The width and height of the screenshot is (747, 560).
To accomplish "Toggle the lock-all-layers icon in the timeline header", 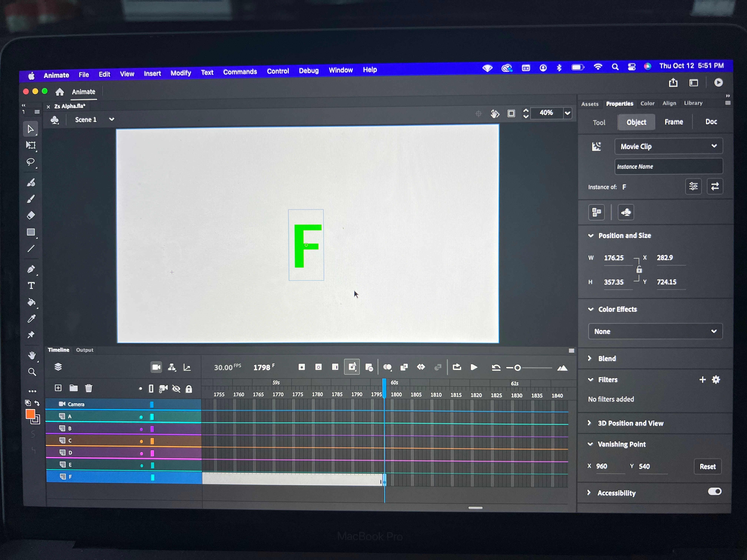I will (x=189, y=389).
